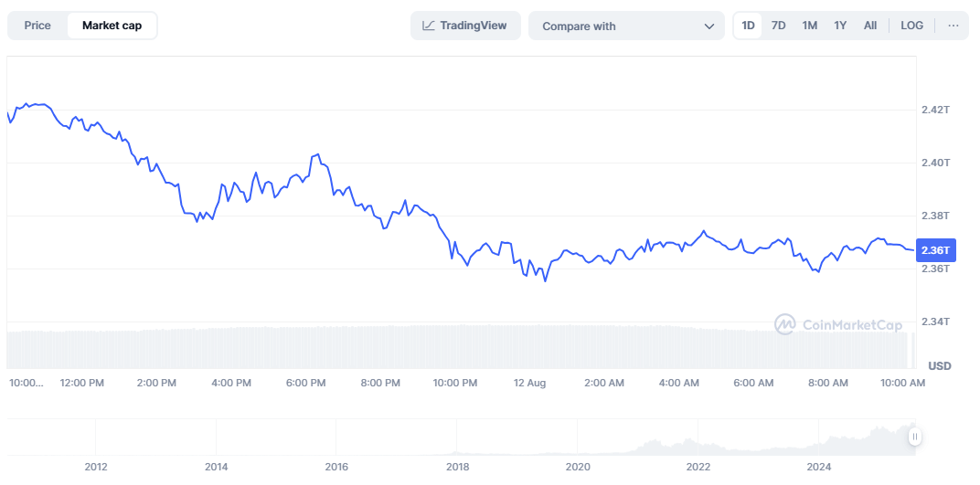Click the 2016 label on overview timeline
Viewport: 980px width, 485px height.
(336, 466)
